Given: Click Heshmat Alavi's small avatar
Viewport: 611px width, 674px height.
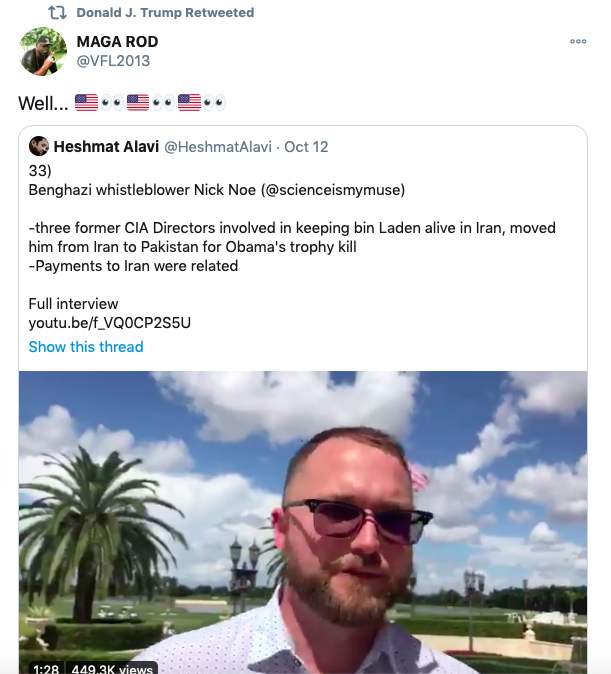Looking at the screenshot, I should [39, 146].
